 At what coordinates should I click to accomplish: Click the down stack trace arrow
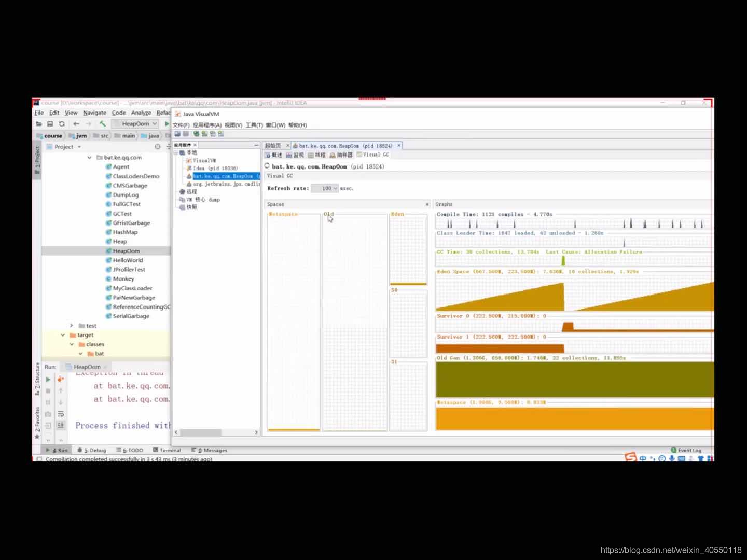[x=61, y=402]
